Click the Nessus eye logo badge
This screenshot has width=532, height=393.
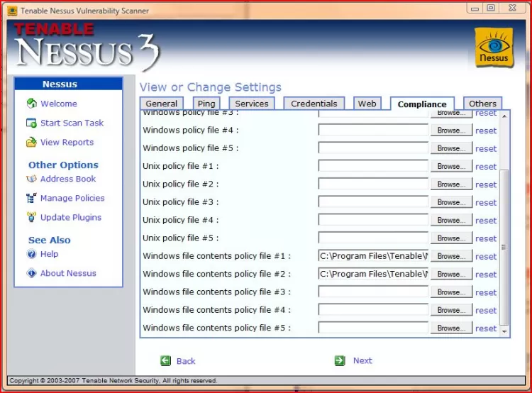click(494, 48)
